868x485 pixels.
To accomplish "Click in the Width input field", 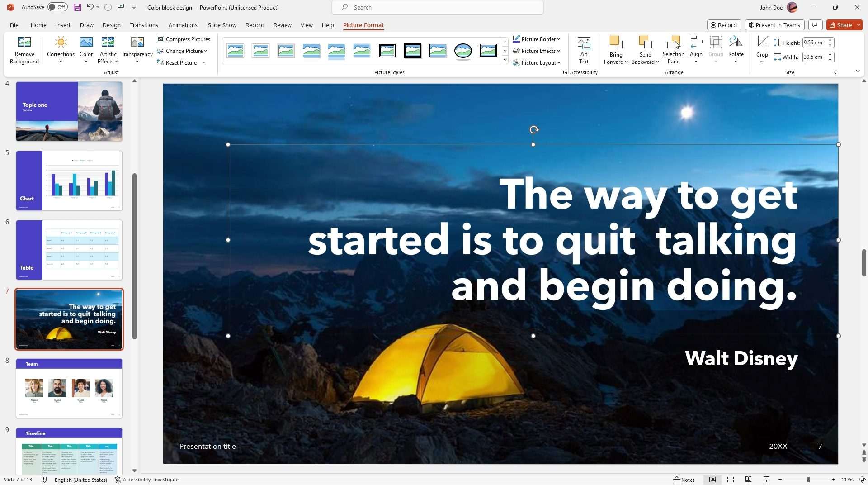I will [814, 57].
